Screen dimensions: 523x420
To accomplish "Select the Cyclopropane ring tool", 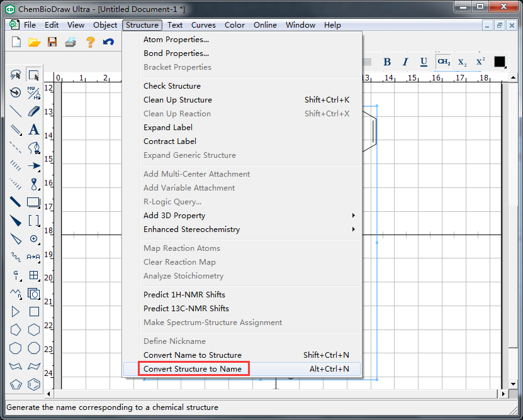I will (x=15, y=312).
